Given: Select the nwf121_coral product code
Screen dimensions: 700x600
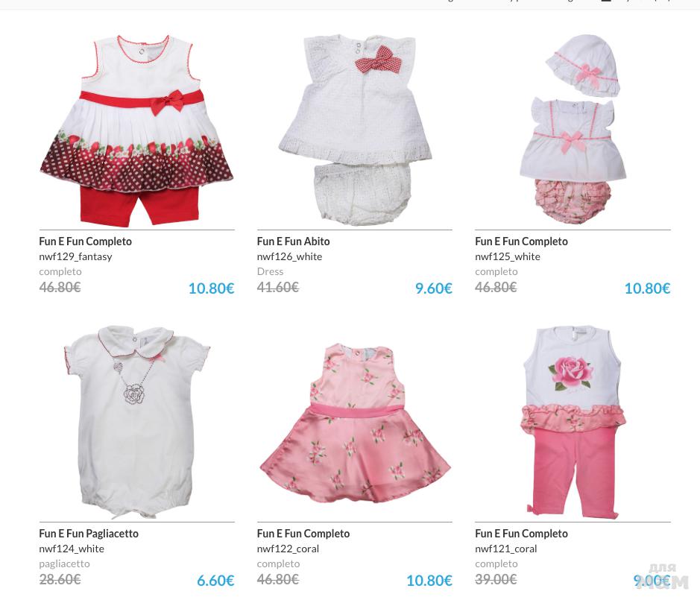Looking at the screenshot, I should tap(505, 549).
